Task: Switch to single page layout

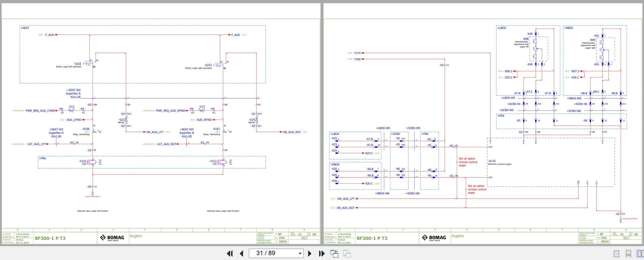Action: pos(616,254)
